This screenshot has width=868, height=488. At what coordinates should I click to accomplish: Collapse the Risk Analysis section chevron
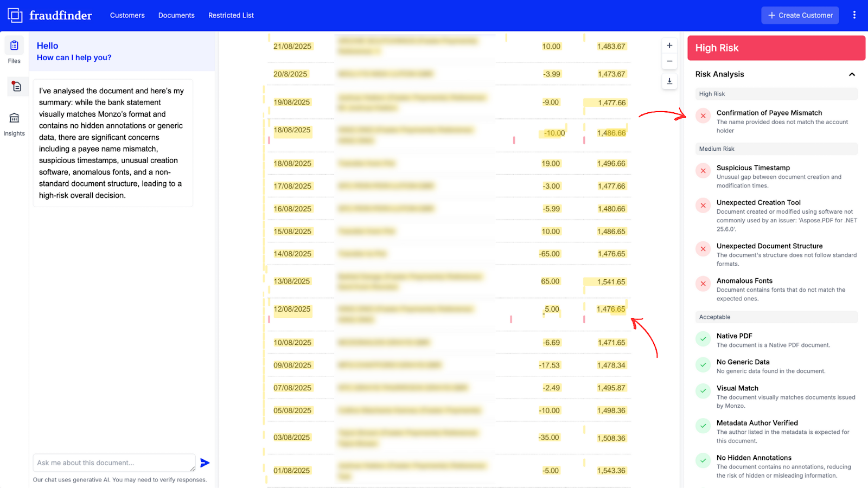[x=852, y=74]
